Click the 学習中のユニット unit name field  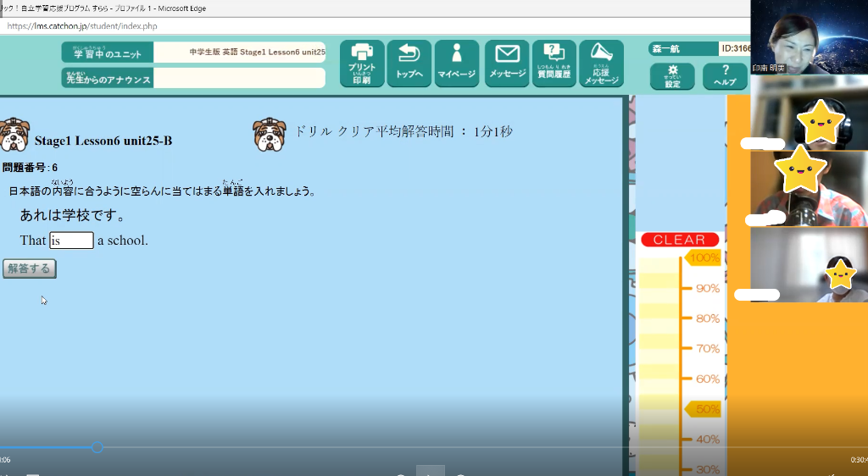point(240,53)
